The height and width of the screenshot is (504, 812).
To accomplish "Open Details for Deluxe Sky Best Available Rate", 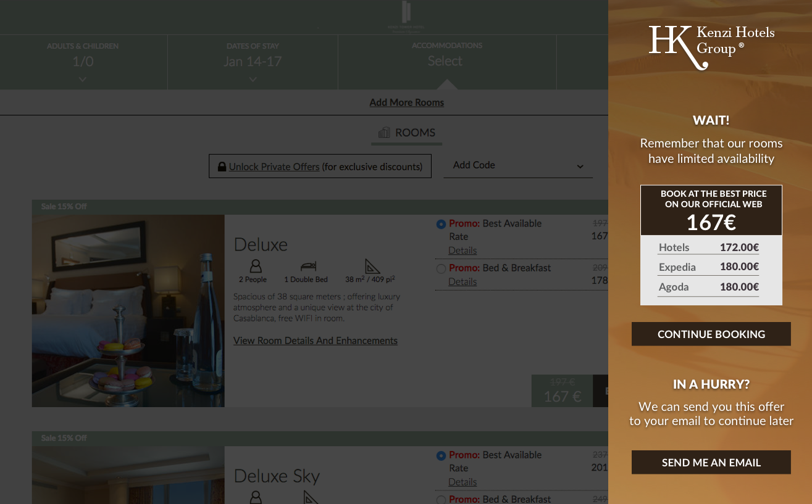I will click(463, 482).
